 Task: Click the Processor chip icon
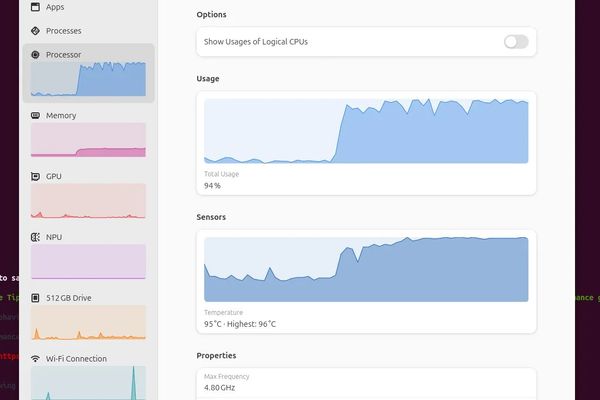[x=35, y=54]
